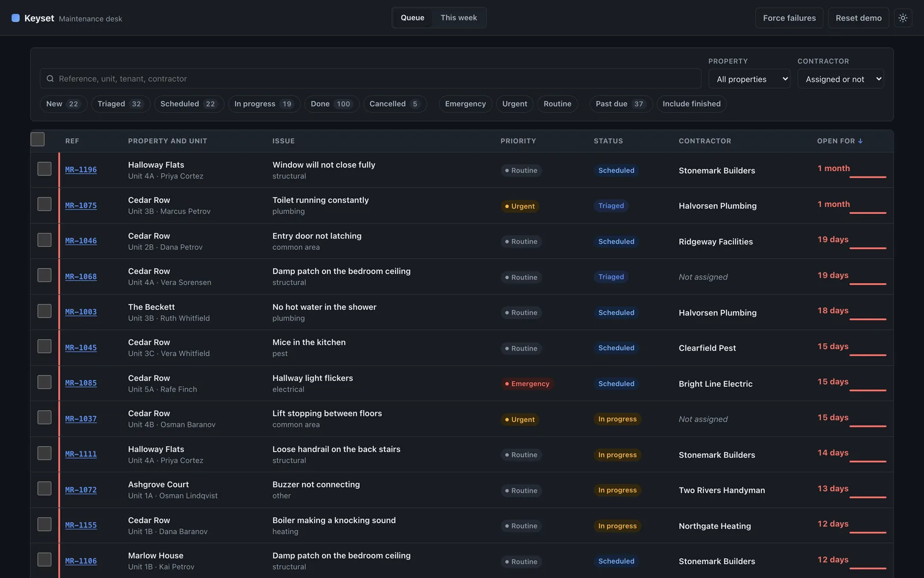Filter by the Routine priority chip
Screen dimensions: 924x578
557,104
